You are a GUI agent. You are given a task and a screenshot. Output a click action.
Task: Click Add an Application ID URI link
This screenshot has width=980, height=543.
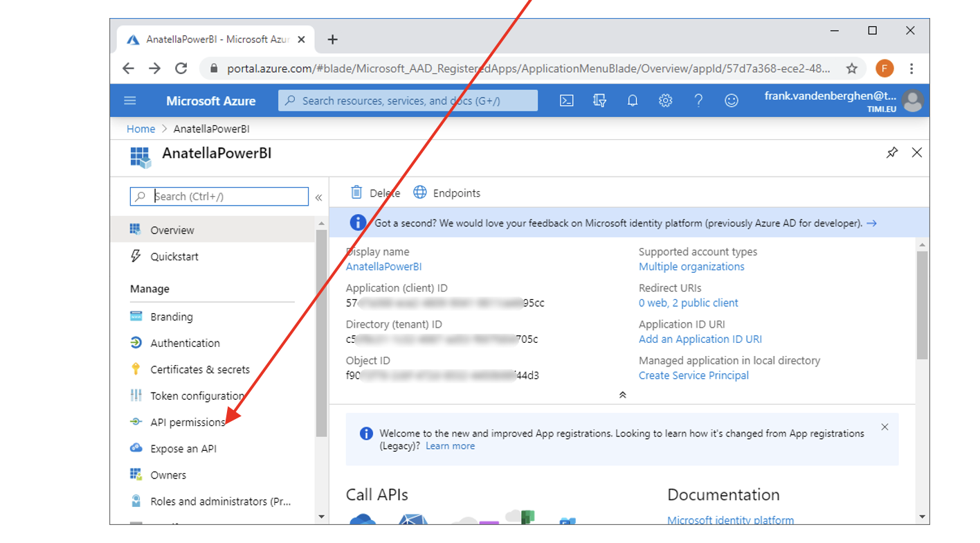(700, 339)
